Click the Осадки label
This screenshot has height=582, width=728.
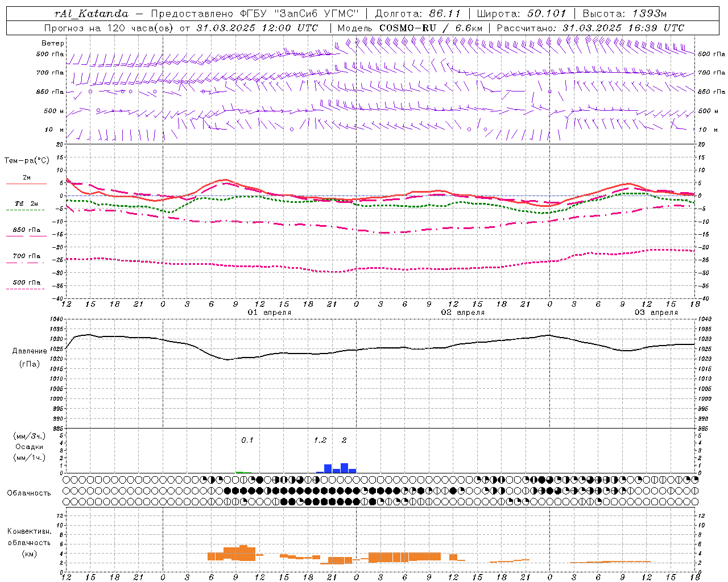[x=30, y=447]
